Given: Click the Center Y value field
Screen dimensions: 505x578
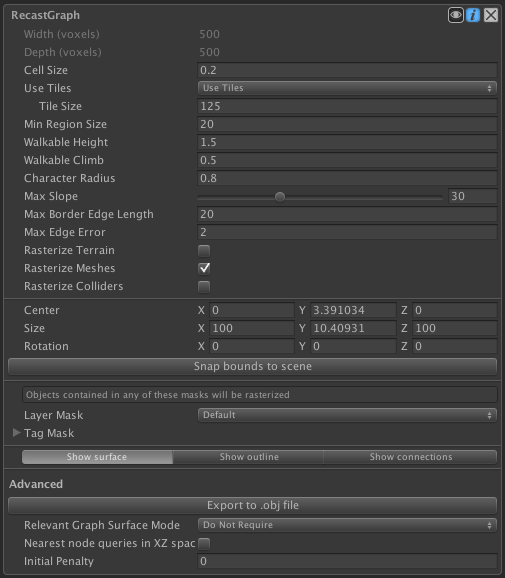Looking at the screenshot, I should [x=353, y=310].
